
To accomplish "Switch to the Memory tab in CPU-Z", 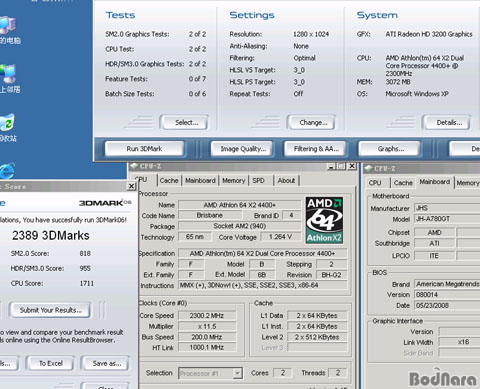I will pyautogui.click(x=233, y=181).
